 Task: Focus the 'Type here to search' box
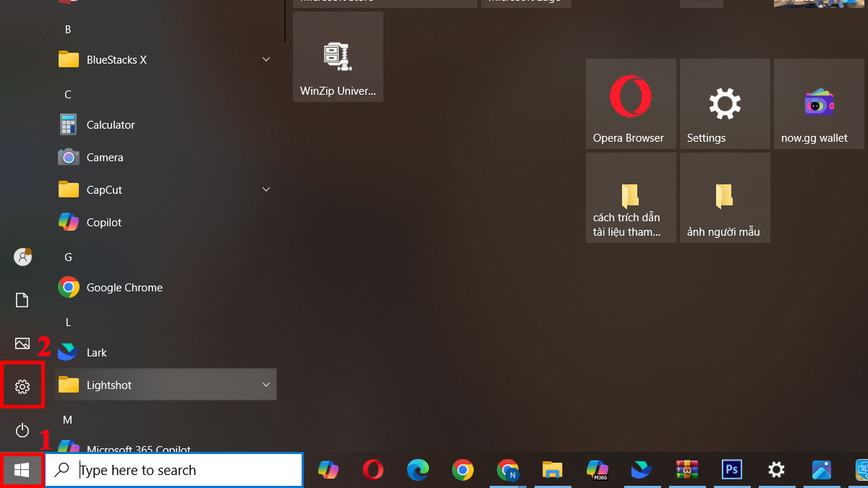[174, 471]
